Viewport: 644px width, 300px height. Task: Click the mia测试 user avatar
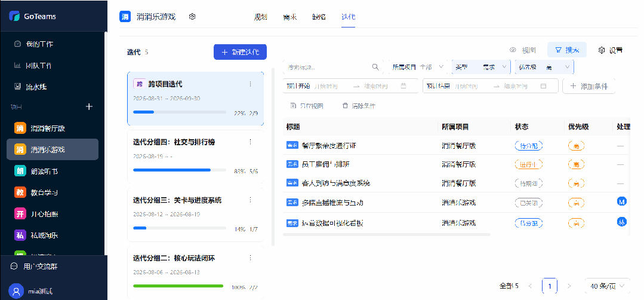click(x=16, y=291)
